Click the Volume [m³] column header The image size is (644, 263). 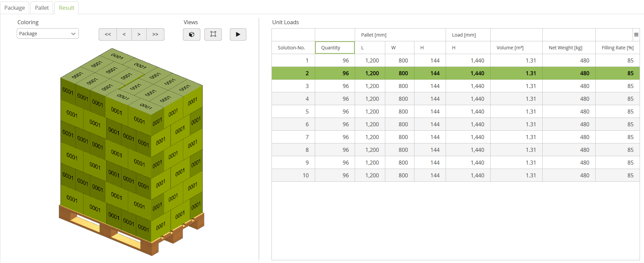(516, 48)
